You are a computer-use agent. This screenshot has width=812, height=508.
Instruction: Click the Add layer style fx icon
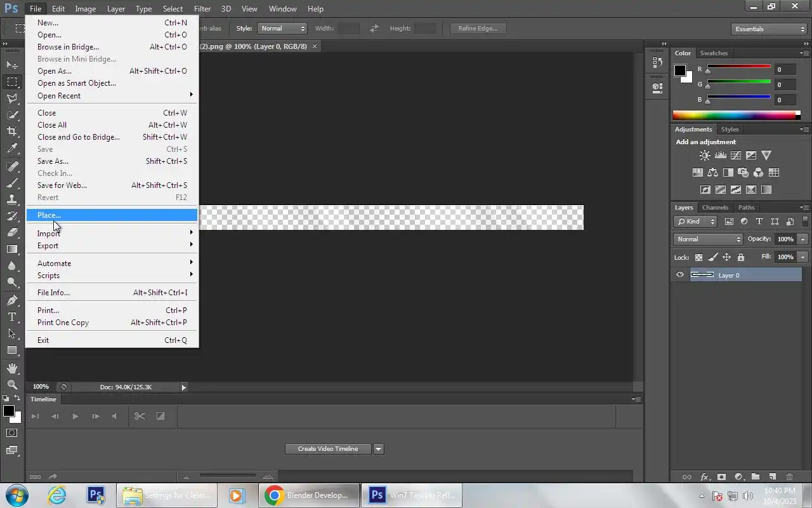coord(704,477)
